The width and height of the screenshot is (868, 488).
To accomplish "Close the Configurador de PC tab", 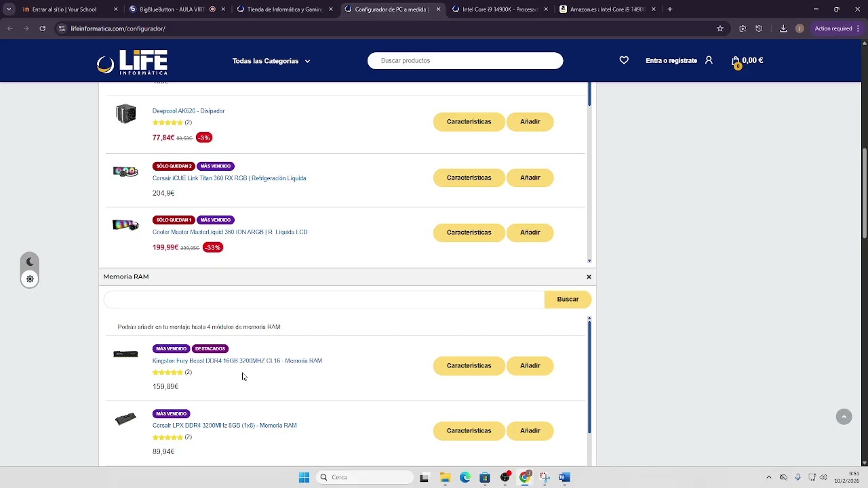I will click(438, 9).
